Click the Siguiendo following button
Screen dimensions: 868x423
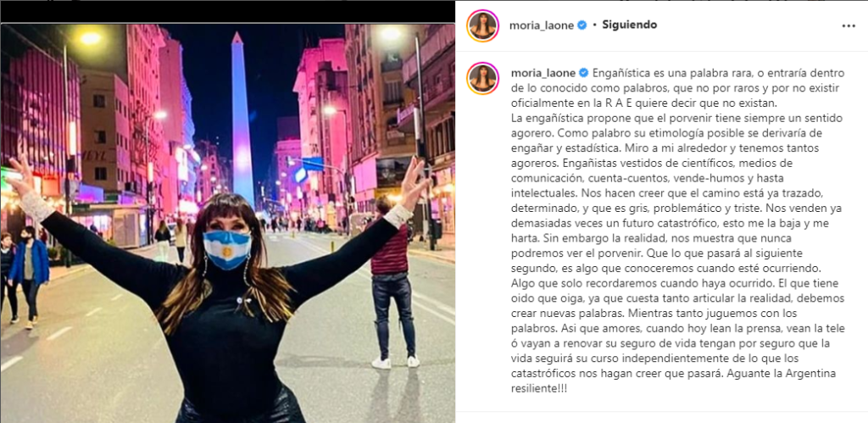click(630, 25)
